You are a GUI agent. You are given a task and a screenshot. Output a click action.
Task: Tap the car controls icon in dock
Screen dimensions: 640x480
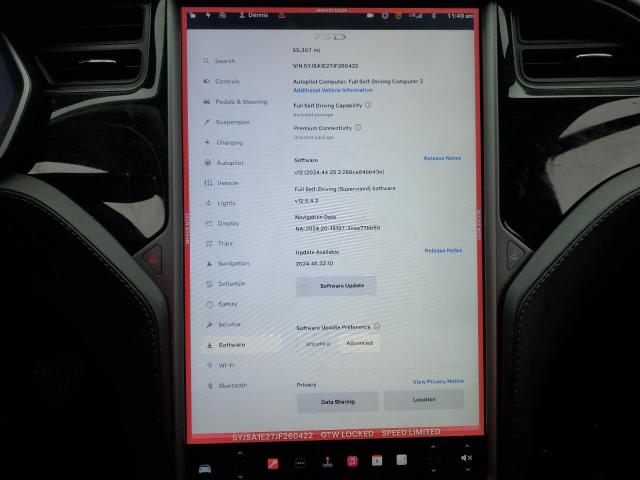pyautogui.click(x=205, y=468)
